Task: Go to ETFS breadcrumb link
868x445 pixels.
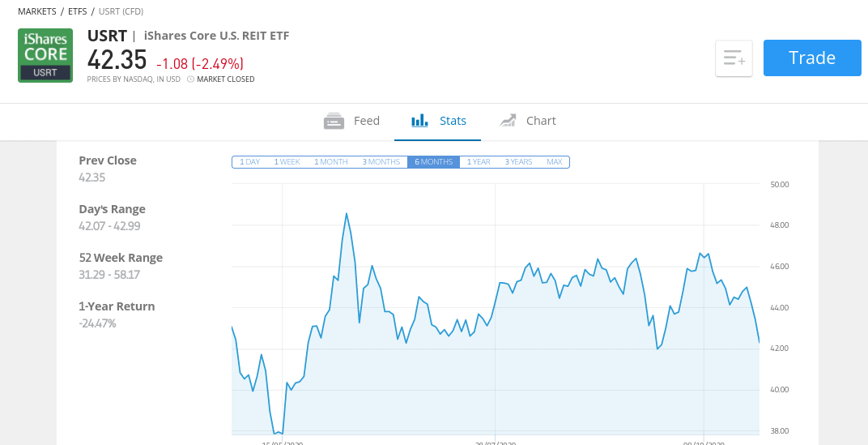Action: tap(78, 11)
